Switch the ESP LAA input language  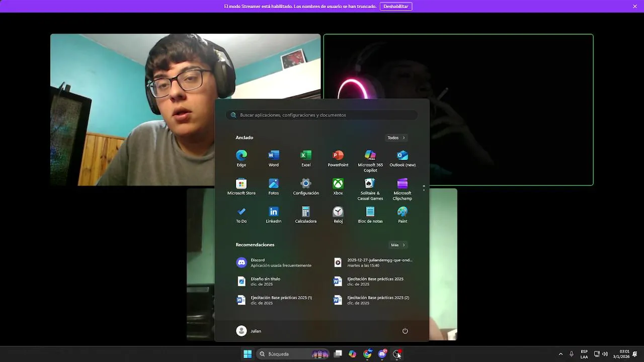[x=584, y=354]
